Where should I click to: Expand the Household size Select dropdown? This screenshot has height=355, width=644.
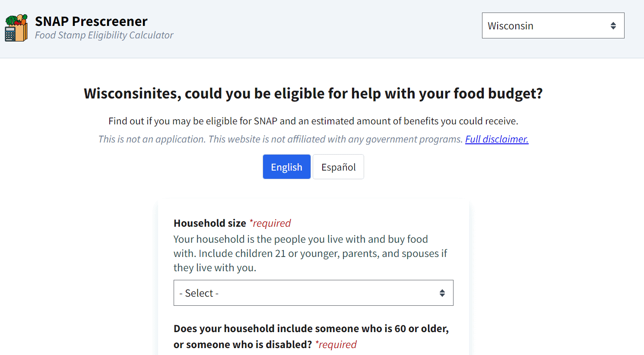click(313, 293)
